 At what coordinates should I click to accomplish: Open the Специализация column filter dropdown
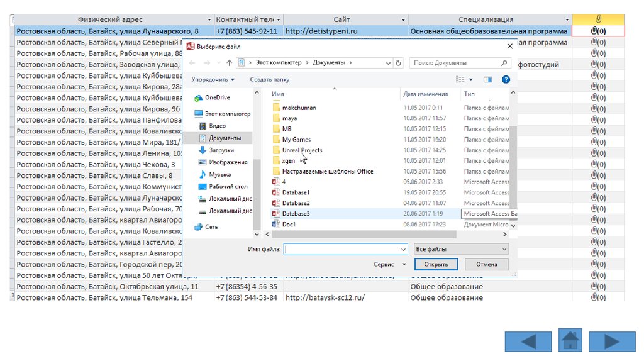click(567, 19)
